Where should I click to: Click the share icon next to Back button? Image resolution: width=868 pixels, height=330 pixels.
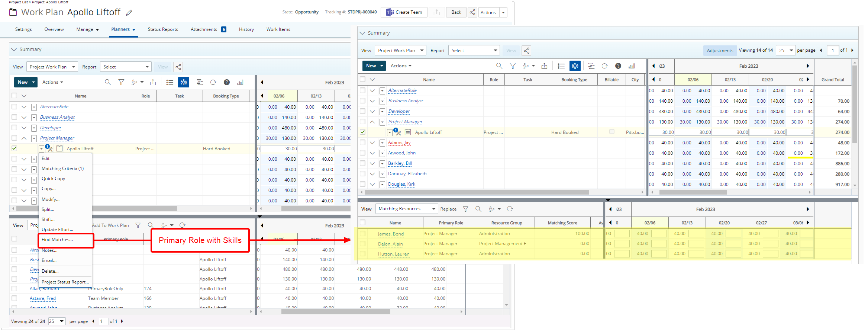[472, 12]
